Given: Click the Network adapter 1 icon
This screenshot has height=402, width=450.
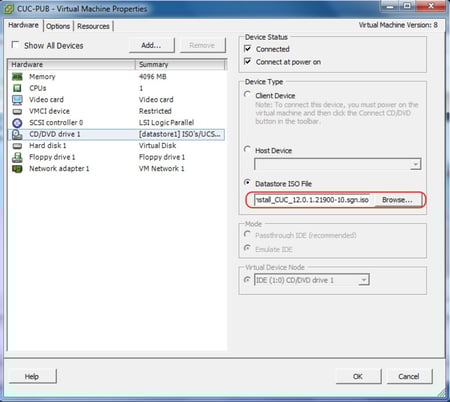Looking at the screenshot, I should (x=17, y=169).
